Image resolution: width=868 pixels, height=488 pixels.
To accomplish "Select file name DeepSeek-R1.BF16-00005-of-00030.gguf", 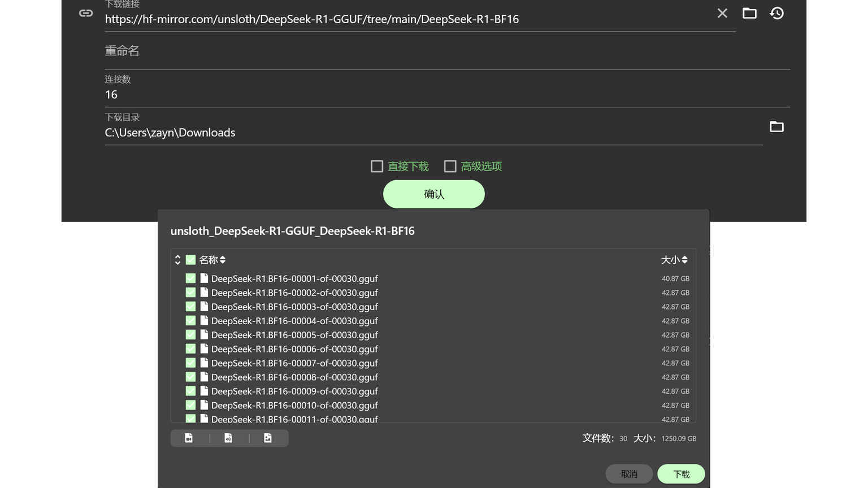I will click(x=294, y=335).
